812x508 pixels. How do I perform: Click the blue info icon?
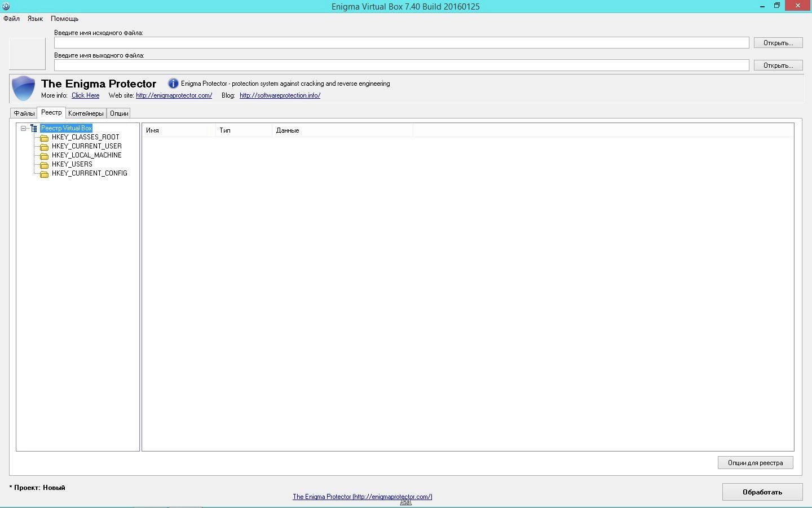click(x=173, y=84)
